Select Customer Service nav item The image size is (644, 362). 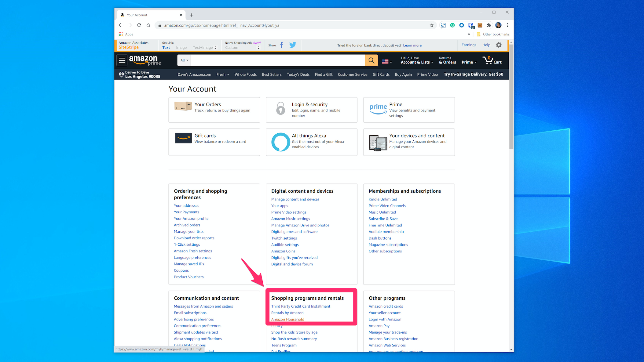pyautogui.click(x=353, y=74)
